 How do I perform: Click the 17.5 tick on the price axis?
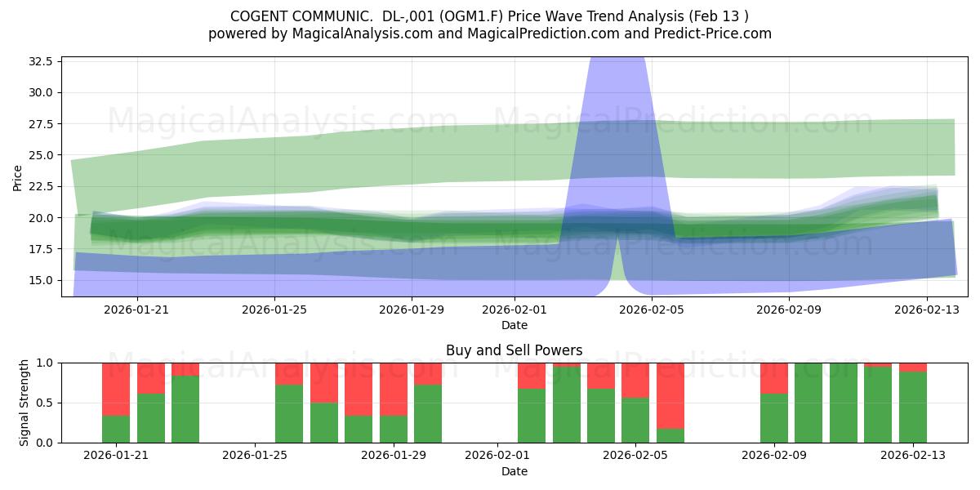[x=40, y=249]
